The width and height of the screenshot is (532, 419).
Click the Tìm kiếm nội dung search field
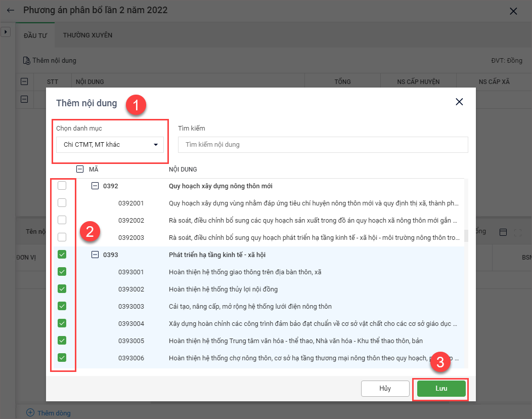coord(323,145)
